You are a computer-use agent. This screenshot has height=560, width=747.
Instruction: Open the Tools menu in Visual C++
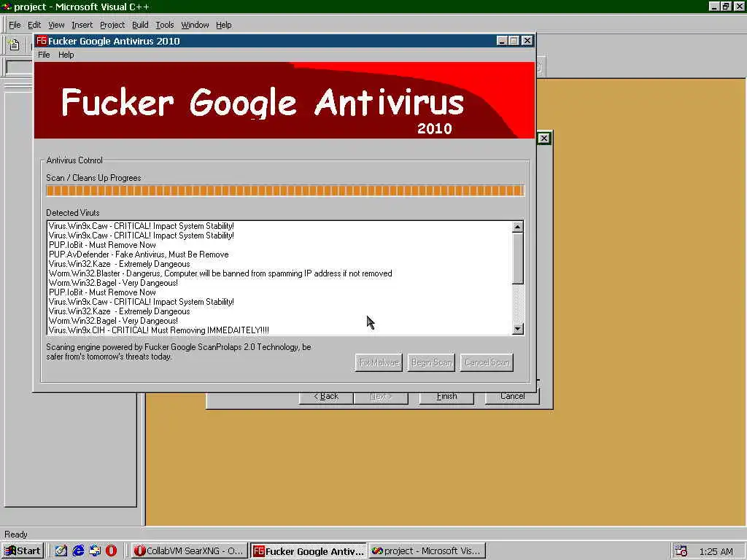[x=164, y=25]
